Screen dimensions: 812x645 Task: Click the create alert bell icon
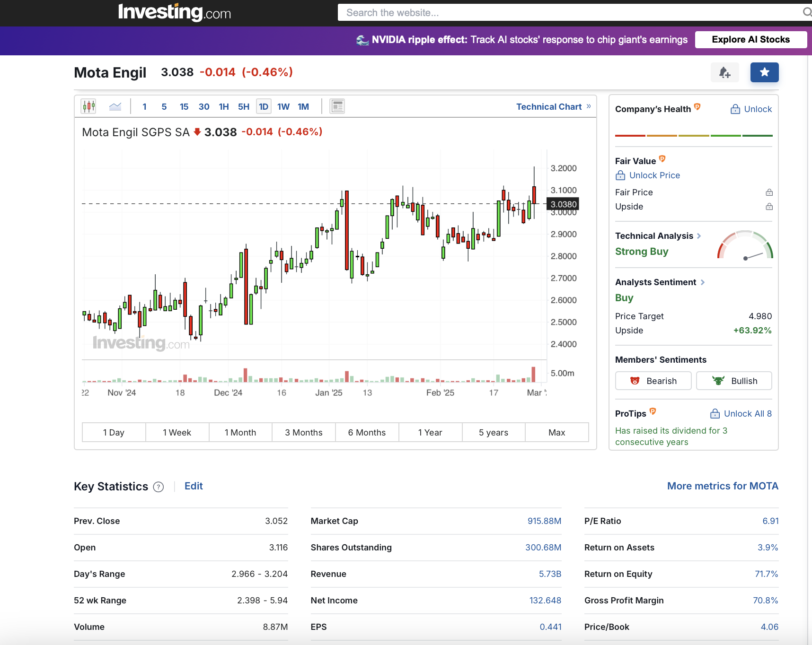[x=724, y=72]
